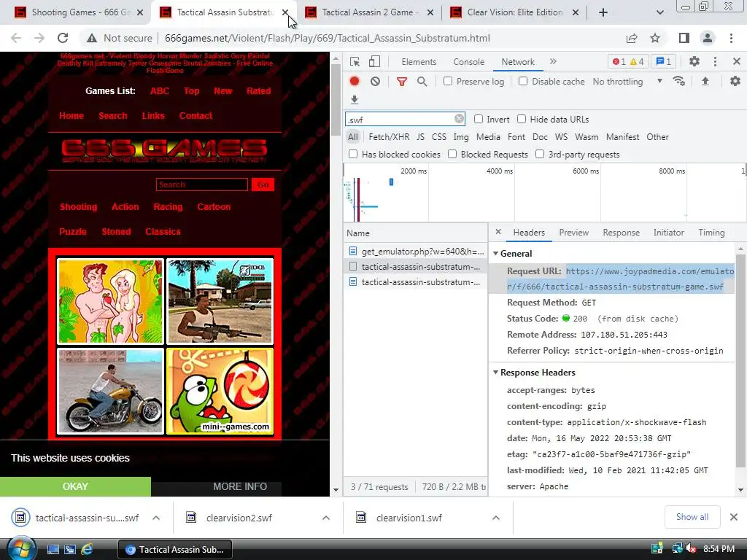Enable Preserve log checkbox
Screen dimensions: 747x560
[x=448, y=81]
